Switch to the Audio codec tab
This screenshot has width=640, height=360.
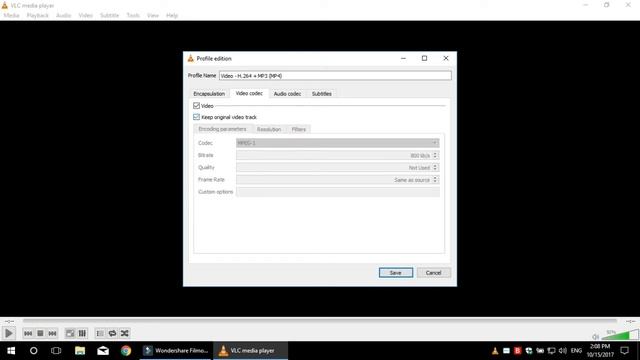[287, 94]
